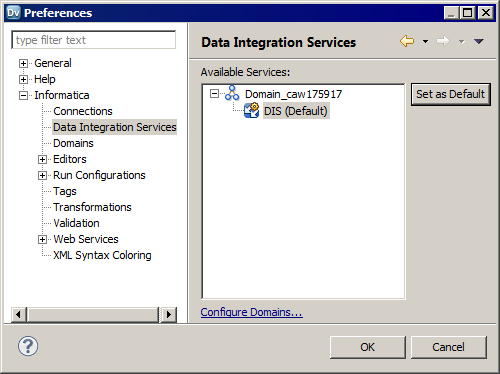Select the Domain_caw175917 domain icon
Viewport: 500px width, 374px height.
[x=232, y=93]
